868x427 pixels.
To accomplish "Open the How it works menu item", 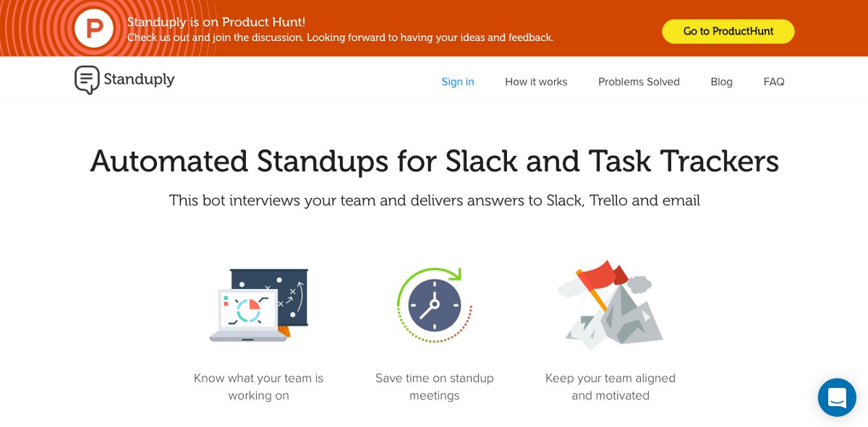I will point(536,82).
